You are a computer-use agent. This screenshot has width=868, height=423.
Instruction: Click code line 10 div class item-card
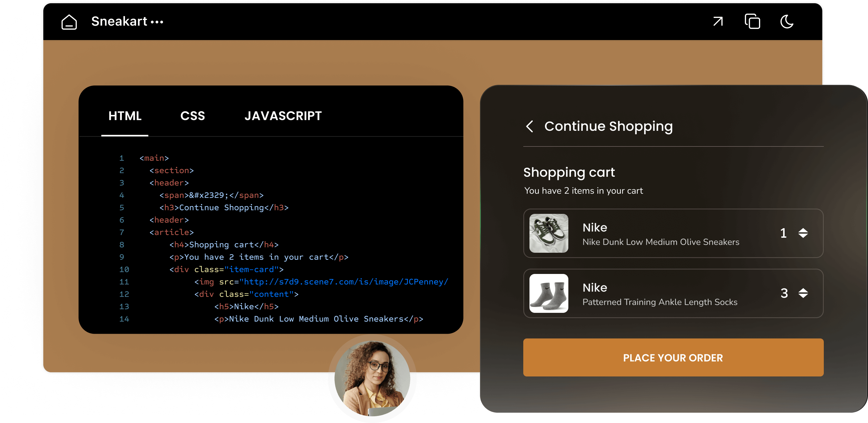226,269
